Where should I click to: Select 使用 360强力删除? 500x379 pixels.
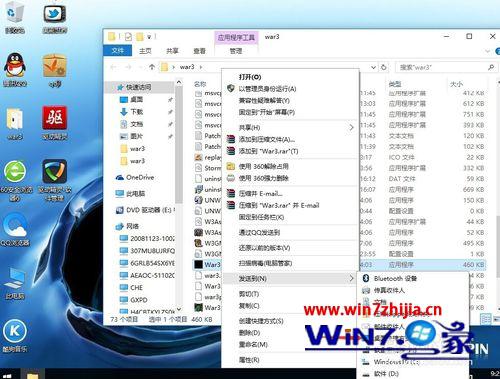click(x=263, y=178)
